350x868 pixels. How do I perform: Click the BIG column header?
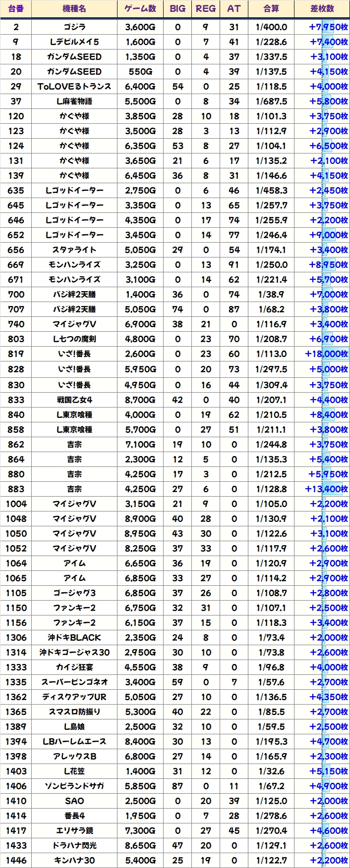click(x=177, y=9)
